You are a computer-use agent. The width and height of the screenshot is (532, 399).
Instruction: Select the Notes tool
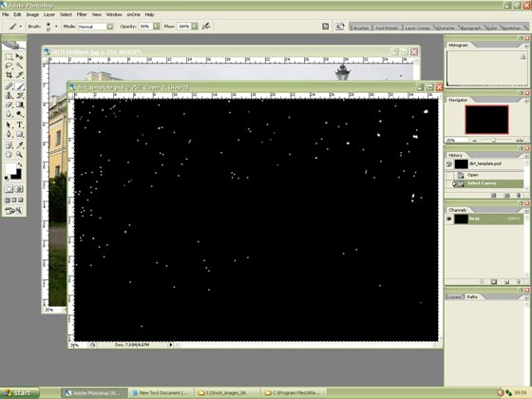click(9, 145)
